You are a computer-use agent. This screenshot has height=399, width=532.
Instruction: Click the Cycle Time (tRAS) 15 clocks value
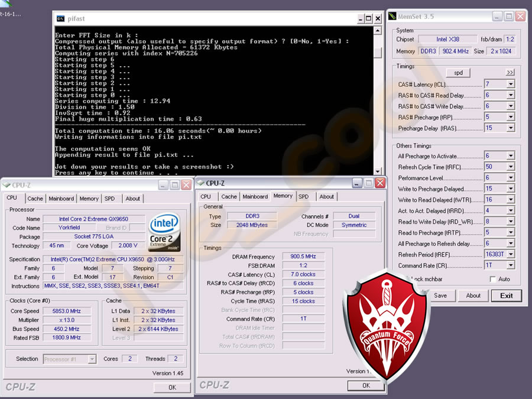click(303, 301)
